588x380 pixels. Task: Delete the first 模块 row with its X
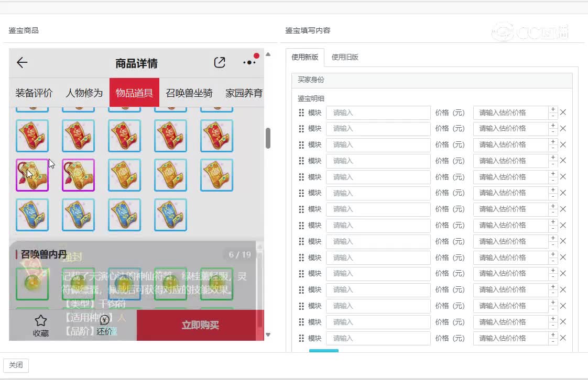coord(563,113)
